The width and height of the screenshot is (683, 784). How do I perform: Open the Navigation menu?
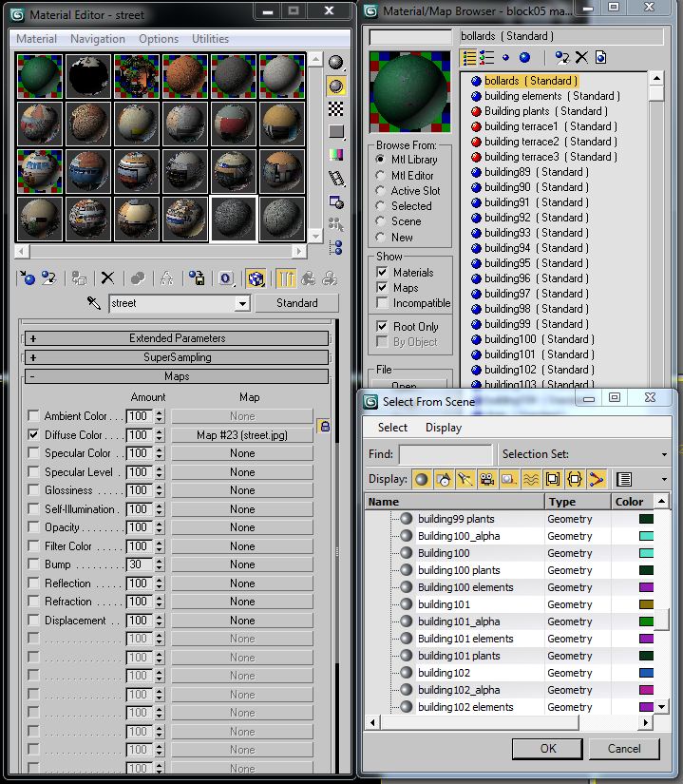click(x=98, y=39)
